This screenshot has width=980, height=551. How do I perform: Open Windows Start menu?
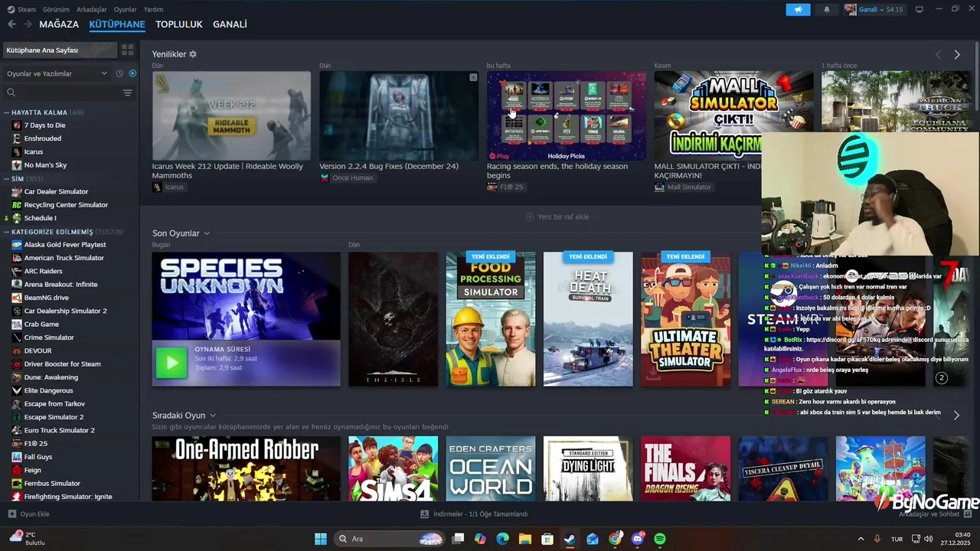(x=321, y=539)
